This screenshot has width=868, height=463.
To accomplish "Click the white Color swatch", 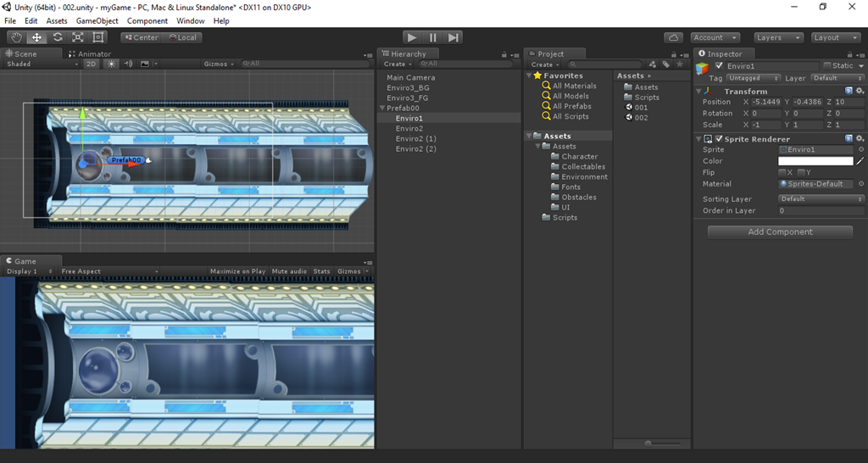I will tap(815, 161).
